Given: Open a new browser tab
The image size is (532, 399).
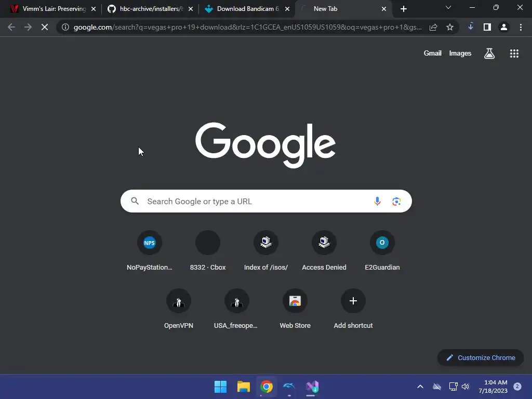Looking at the screenshot, I should (403, 9).
